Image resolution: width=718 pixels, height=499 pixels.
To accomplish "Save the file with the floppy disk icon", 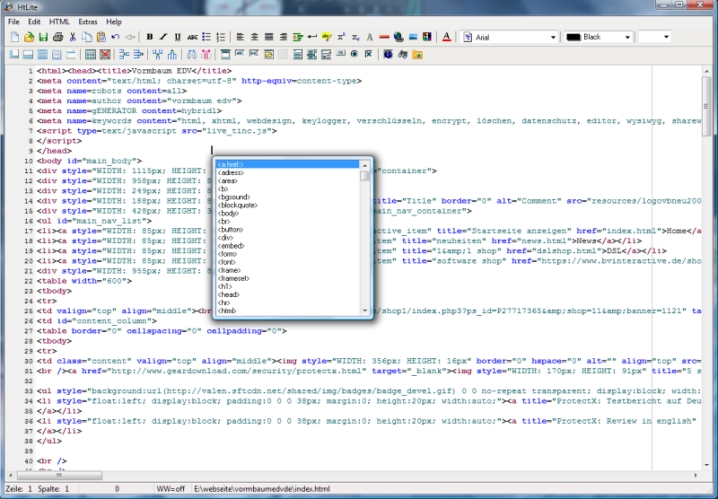I will [x=43, y=37].
